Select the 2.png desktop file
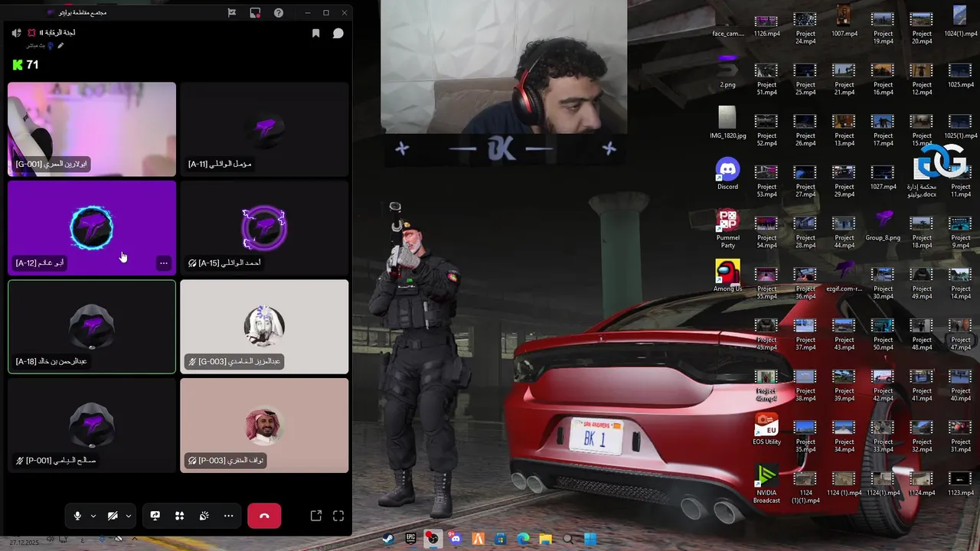The height and width of the screenshot is (551, 980). click(727, 71)
